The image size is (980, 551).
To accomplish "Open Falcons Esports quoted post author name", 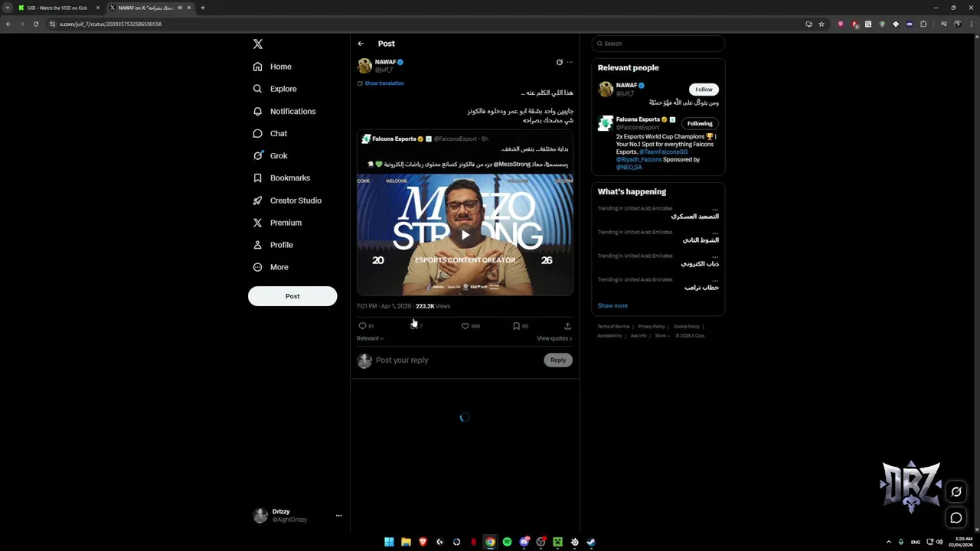I will point(394,139).
